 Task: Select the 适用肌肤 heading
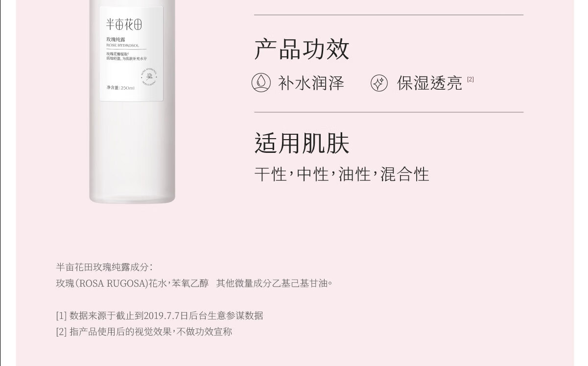tap(302, 144)
